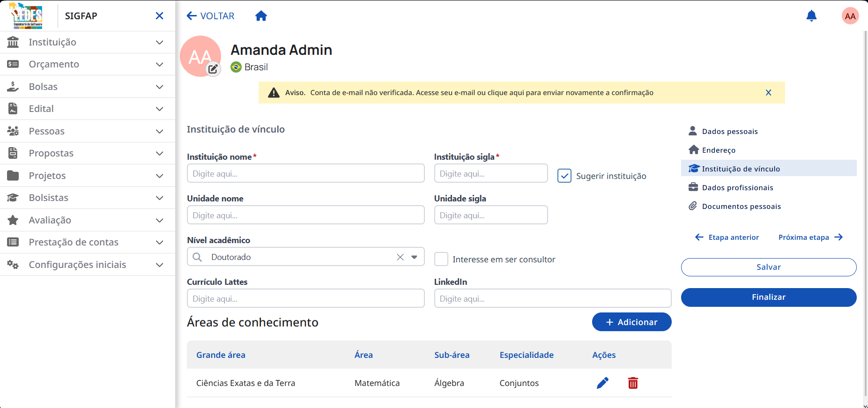Expand the Bolsas sidebar menu
Screen dimensions: 868x408
click(x=88, y=87)
